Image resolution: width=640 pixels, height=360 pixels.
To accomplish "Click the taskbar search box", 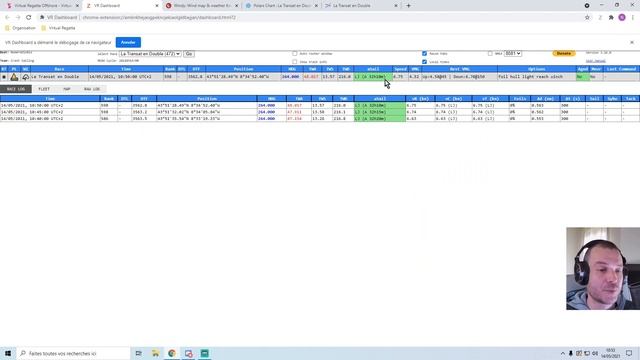I will pyautogui.click(x=73, y=353).
